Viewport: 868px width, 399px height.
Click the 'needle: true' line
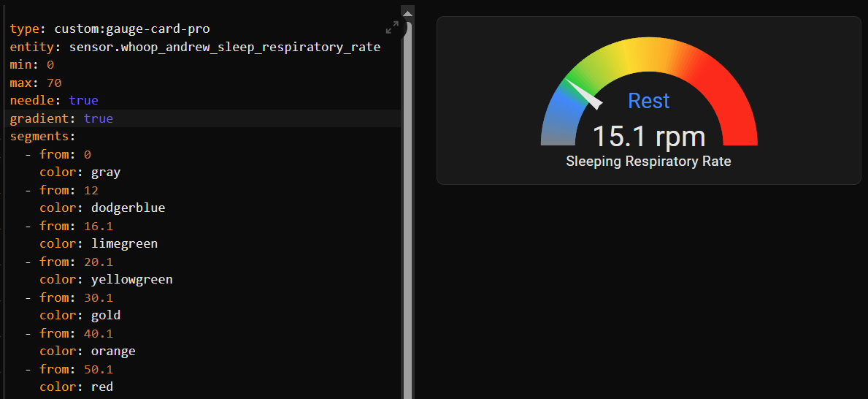[x=54, y=100]
